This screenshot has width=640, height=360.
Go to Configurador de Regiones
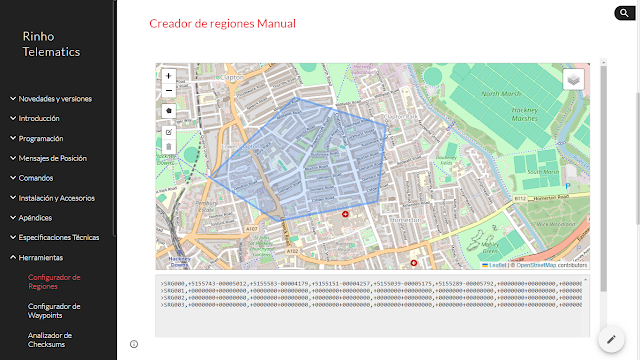54,282
